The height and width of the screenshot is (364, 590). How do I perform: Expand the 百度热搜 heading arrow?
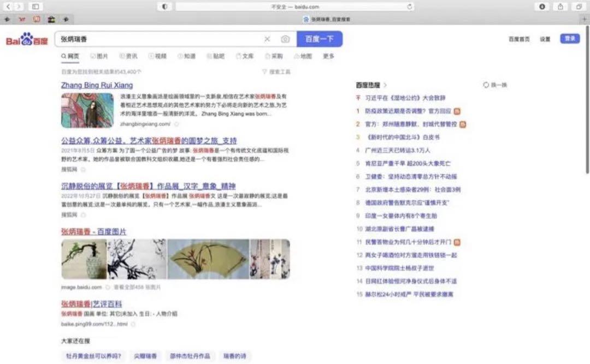click(x=385, y=85)
